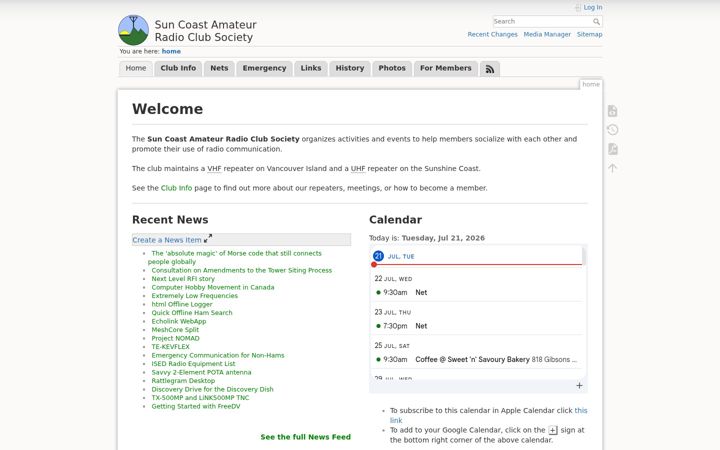Open the RSS feed tab icon
Viewport: 720px width, 450px height.
(490, 69)
